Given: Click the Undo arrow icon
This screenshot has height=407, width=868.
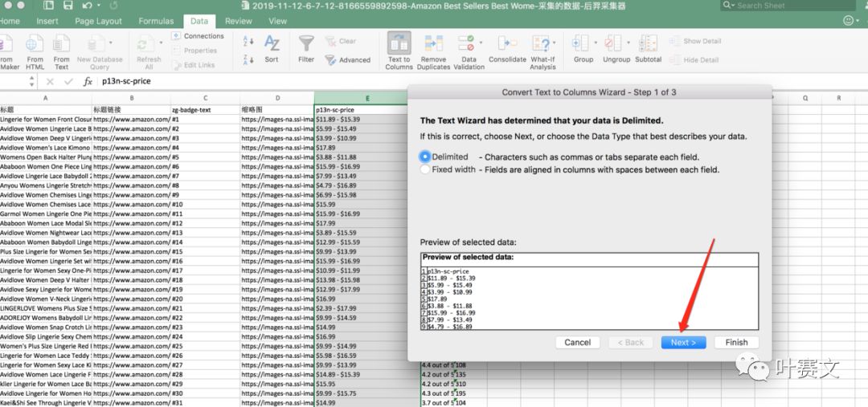Looking at the screenshot, I should [x=87, y=6].
